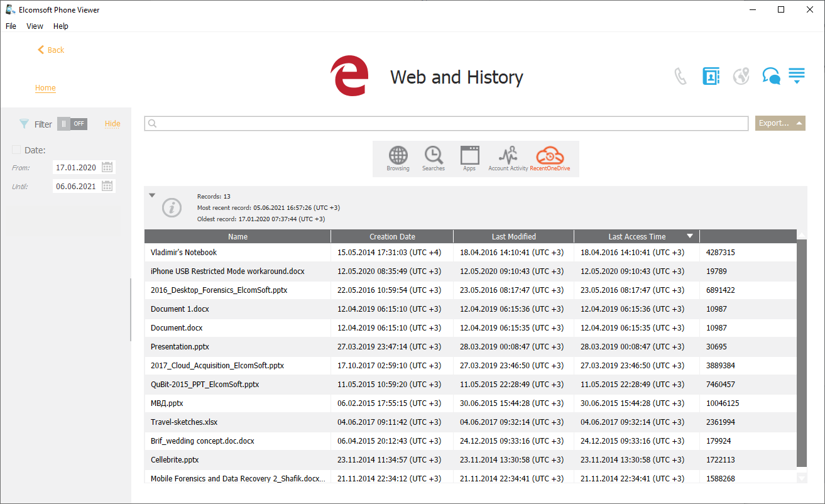
Task: Open the Calls phone icon
Action: pos(680,77)
